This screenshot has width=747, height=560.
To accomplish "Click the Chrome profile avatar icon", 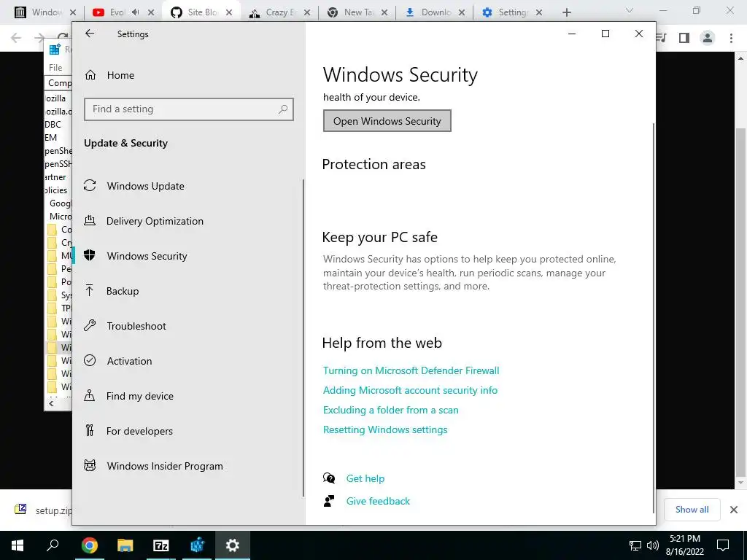I will click(x=708, y=38).
